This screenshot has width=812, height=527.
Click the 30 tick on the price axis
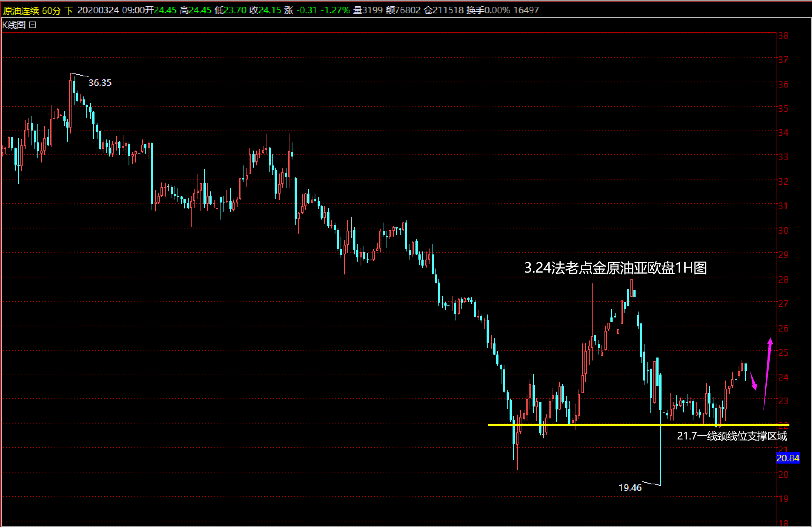click(783, 230)
